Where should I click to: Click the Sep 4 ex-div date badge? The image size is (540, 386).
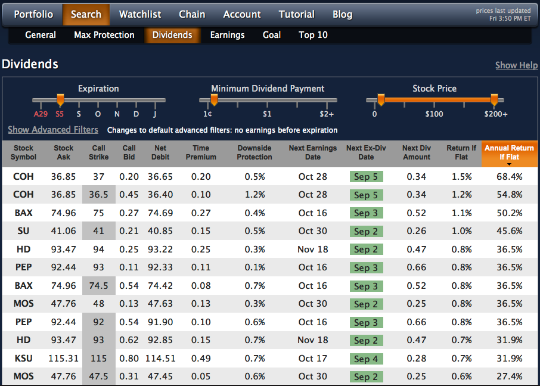click(366, 359)
